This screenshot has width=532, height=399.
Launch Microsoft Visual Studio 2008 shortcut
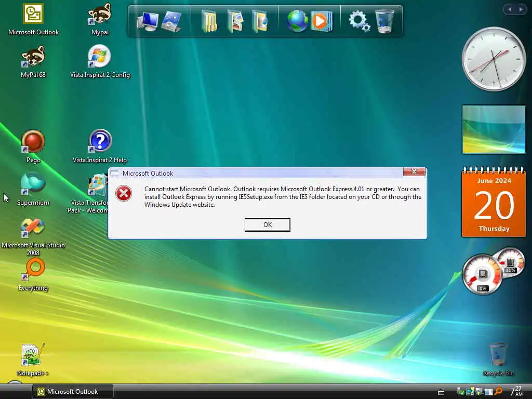[x=33, y=236]
